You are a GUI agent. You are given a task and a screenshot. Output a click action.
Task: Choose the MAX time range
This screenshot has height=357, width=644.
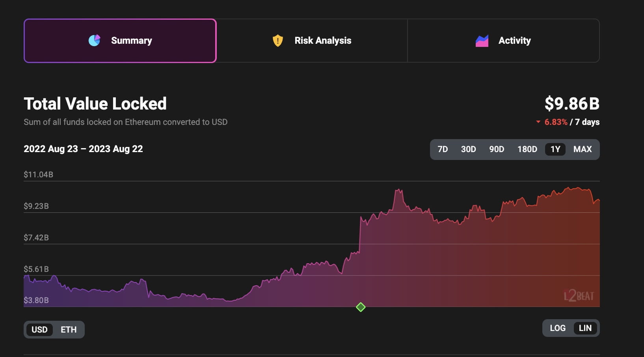583,149
